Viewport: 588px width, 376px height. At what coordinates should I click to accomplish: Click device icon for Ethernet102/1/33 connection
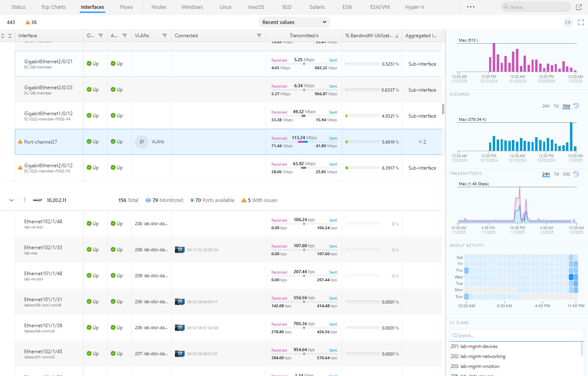pos(180,250)
